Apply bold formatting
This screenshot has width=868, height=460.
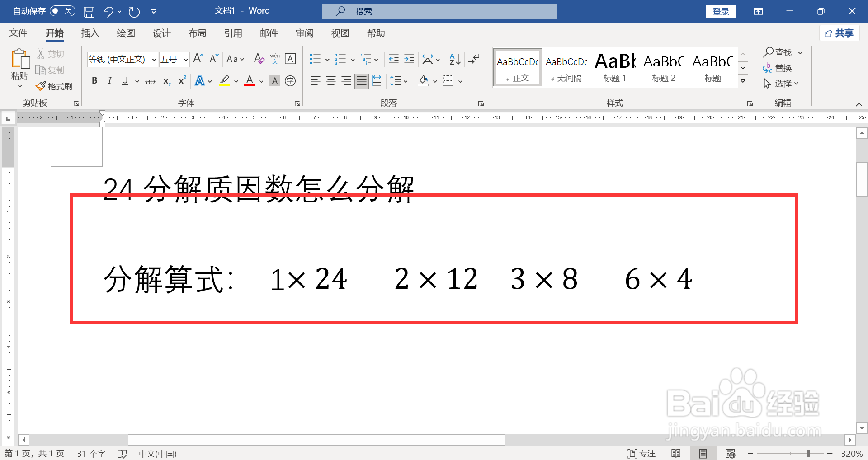tap(94, 81)
